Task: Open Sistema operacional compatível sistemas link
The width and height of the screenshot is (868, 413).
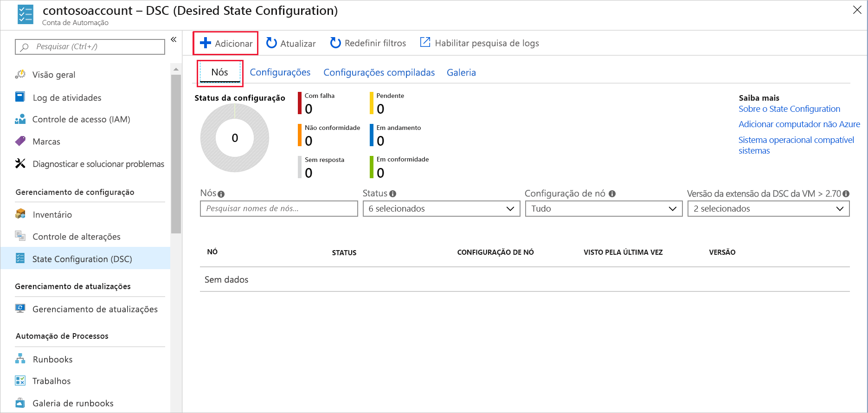Action: (796, 145)
